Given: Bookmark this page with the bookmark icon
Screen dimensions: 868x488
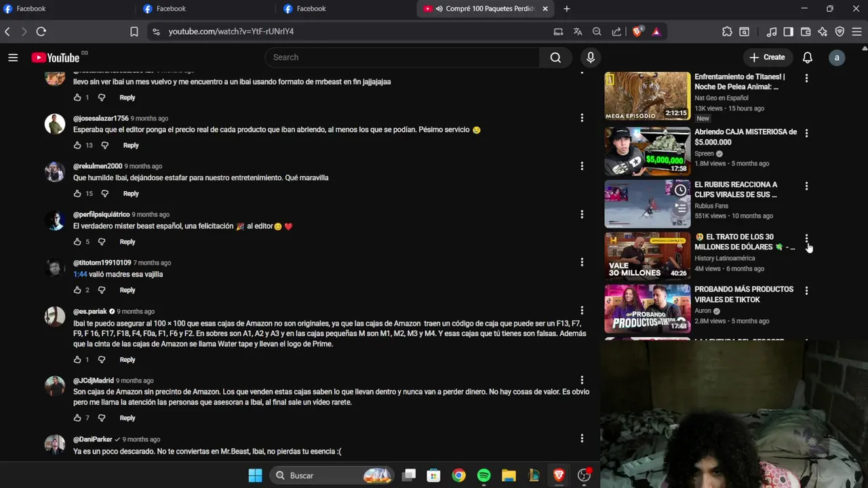Looking at the screenshot, I should 134,31.
